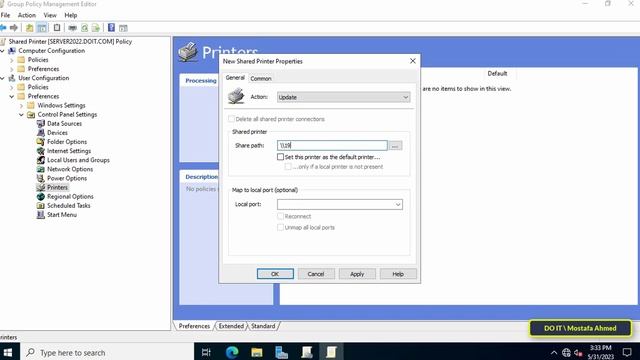Screen dimensions: 640x360
Task: Select the Internet Settings node icon
Action: [40, 151]
